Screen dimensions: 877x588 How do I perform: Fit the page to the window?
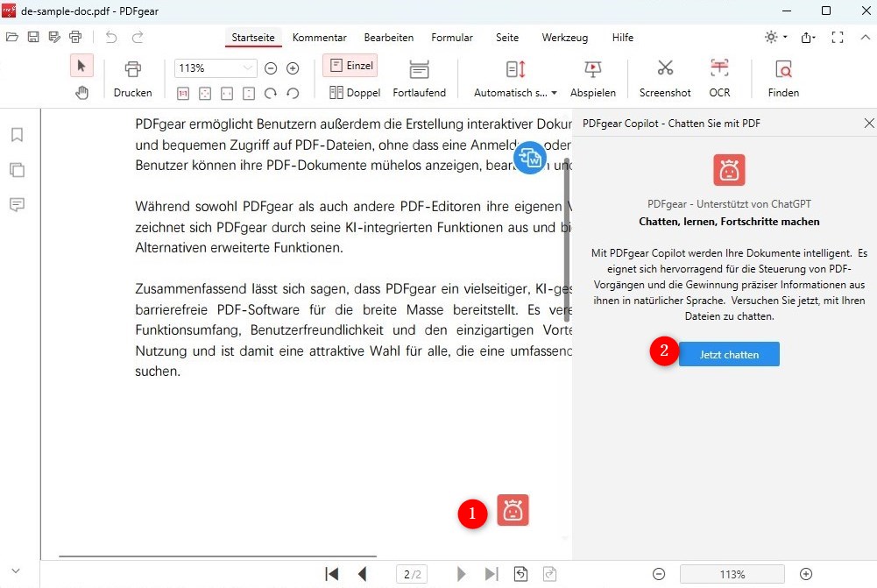click(x=205, y=94)
